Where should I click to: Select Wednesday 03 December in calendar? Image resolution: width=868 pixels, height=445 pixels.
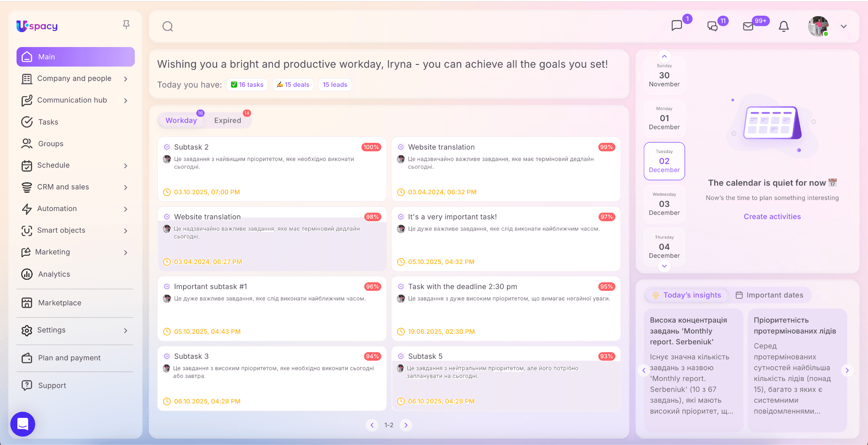(x=664, y=204)
